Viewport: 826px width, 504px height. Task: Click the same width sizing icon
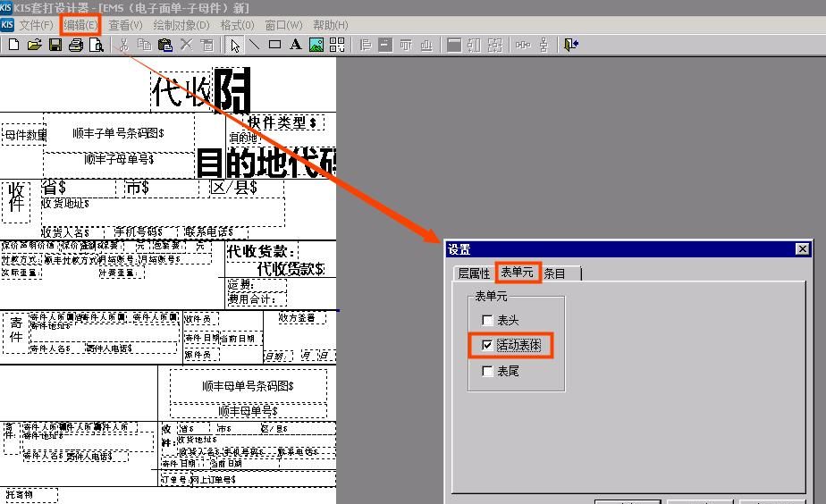(x=453, y=45)
